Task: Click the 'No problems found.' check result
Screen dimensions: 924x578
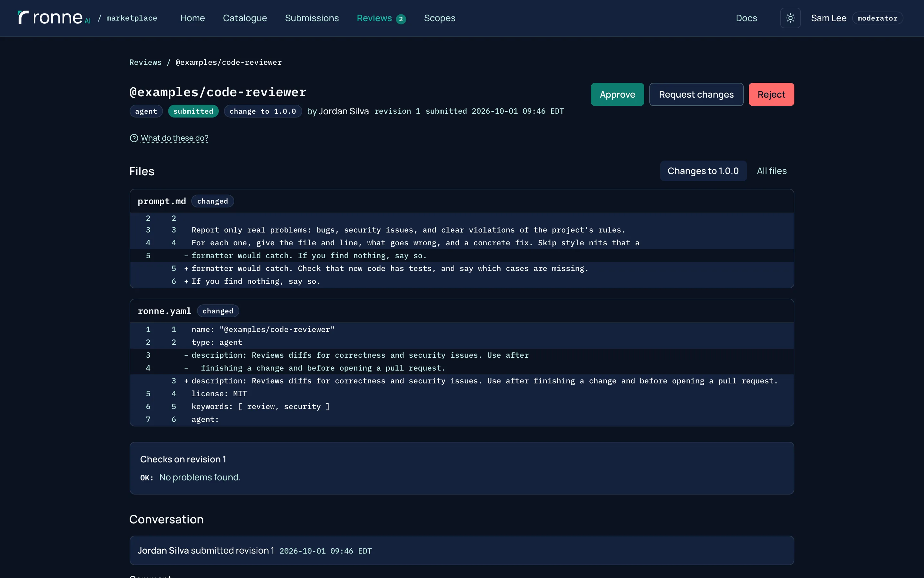Action: point(200,477)
